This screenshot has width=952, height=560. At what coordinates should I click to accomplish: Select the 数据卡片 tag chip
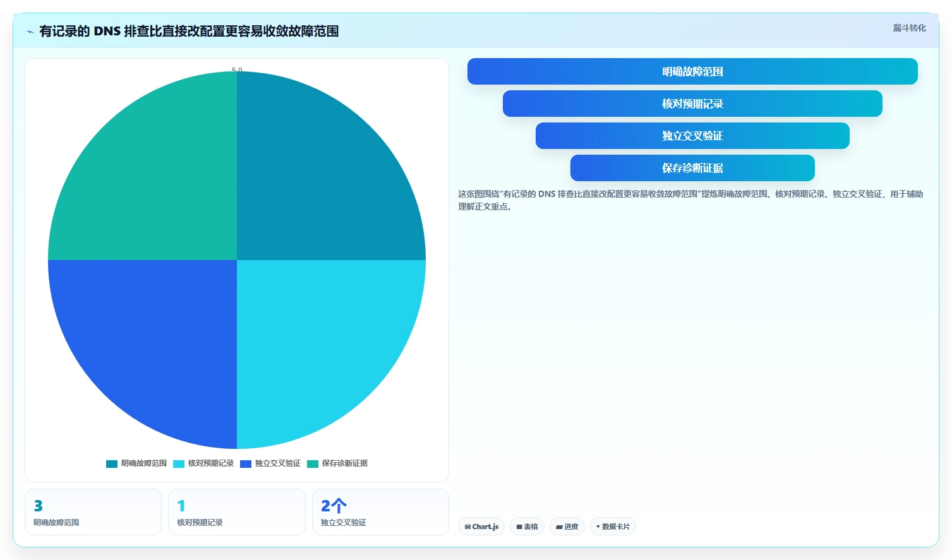coord(613,527)
